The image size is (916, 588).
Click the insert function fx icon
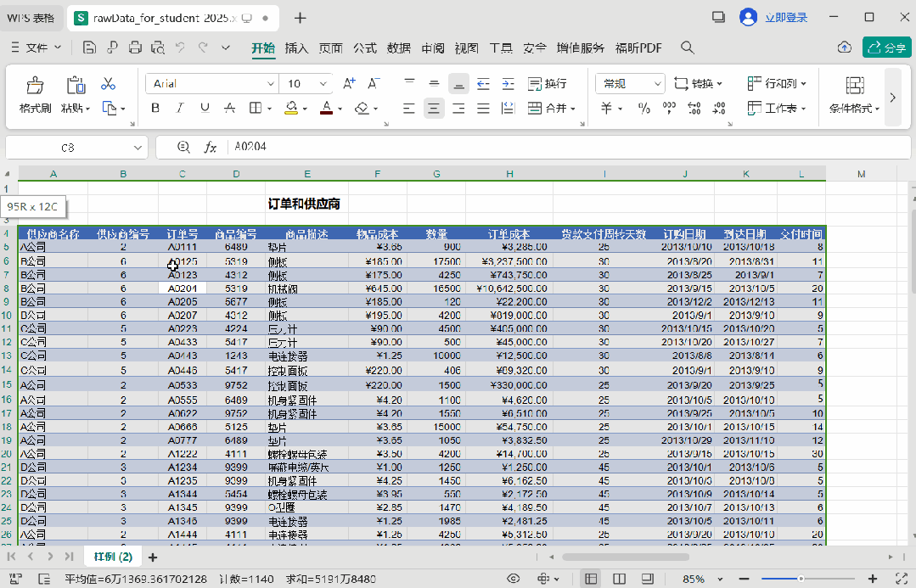[211, 147]
